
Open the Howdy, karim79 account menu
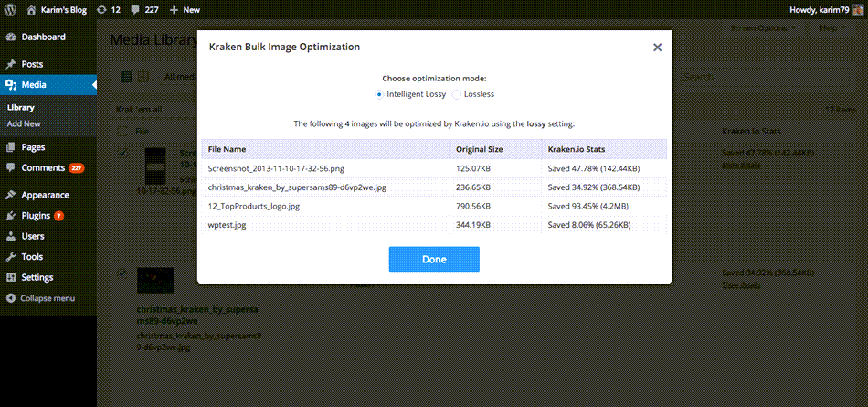(828, 9)
